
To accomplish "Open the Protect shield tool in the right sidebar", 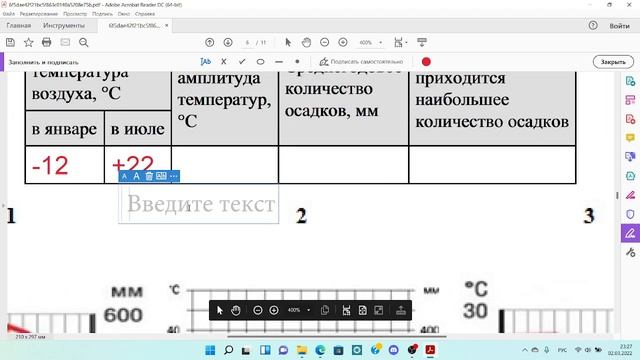I will pyautogui.click(x=630, y=214).
